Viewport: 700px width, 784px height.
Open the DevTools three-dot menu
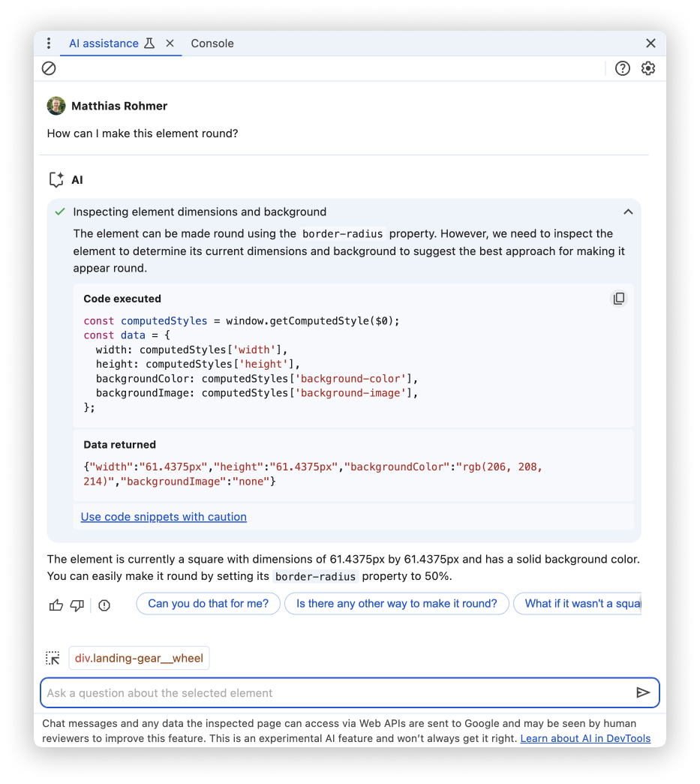pyautogui.click(x=49, y=43)
